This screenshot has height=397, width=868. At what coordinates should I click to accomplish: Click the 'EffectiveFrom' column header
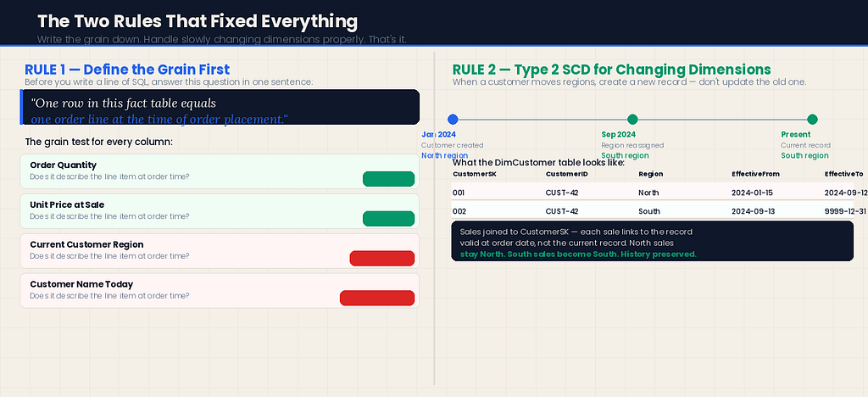pyautogui.click(x=755, y=174)
